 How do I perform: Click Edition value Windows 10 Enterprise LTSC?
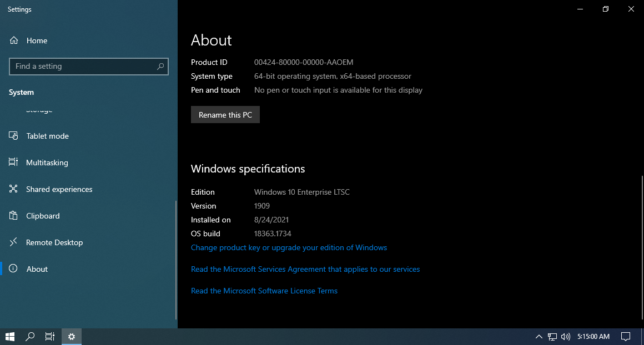pyautogui.click(x=302, y=192)
